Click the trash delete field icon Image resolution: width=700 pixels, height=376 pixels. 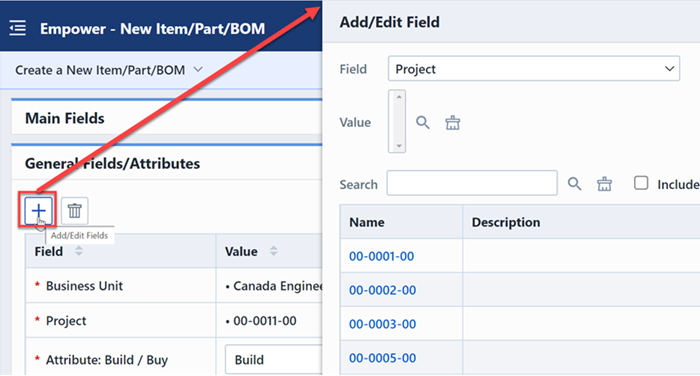[75, 210]
